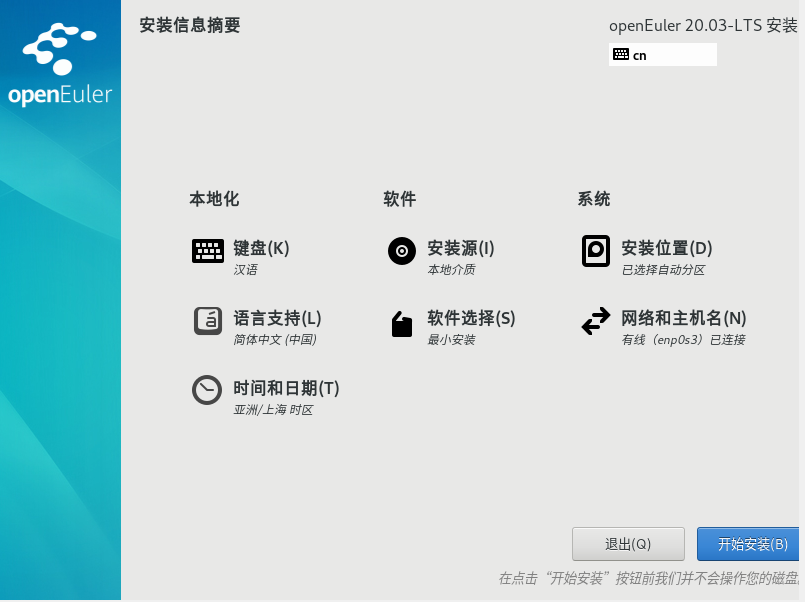
Task: Open the 时间和日期(T) settings
Action: (286, 388)
